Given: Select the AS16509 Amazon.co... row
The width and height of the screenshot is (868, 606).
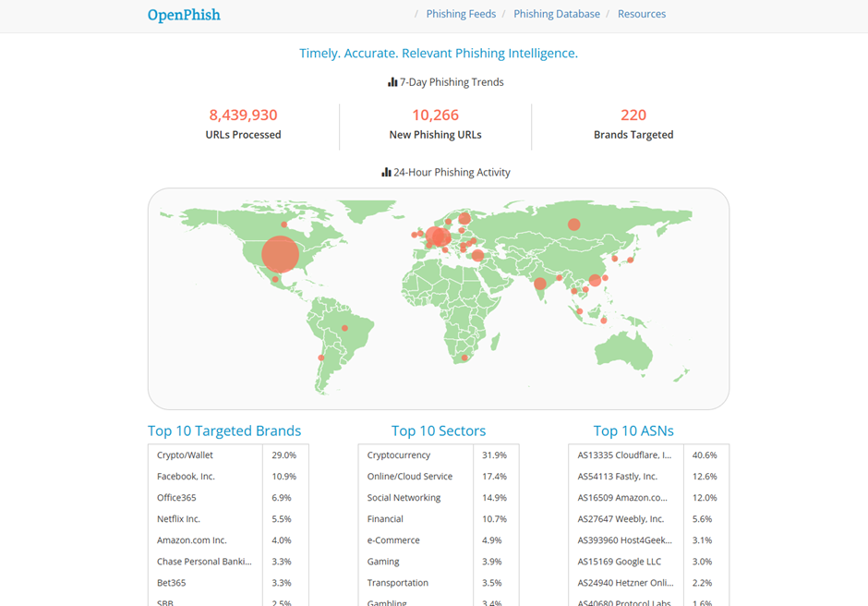Looking at the screenshot, I should (x=649, y=497).
